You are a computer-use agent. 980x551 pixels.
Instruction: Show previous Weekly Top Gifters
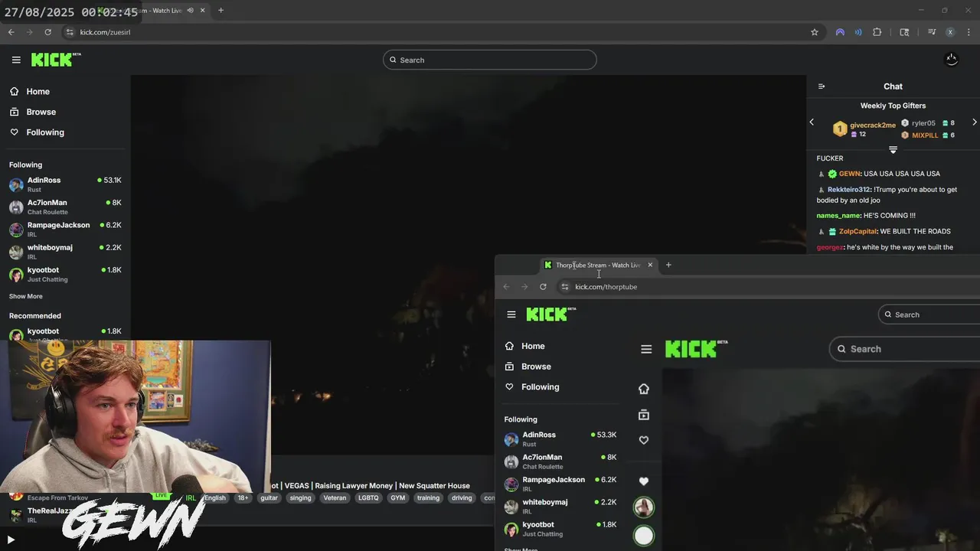pos(812,122)
